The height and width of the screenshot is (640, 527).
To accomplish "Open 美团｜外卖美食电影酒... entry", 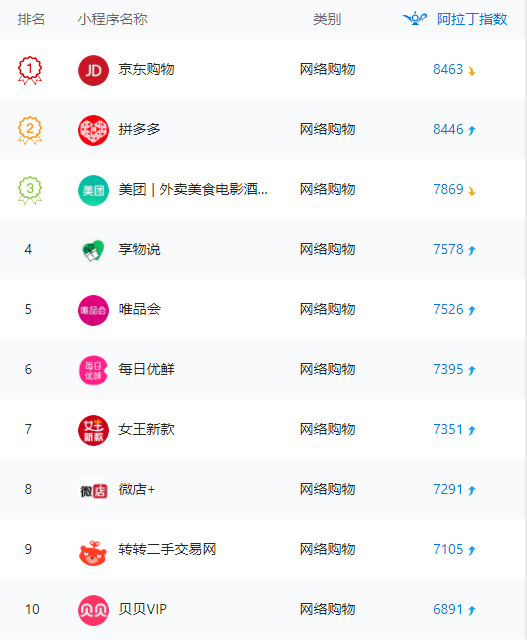I will point(193,189).
